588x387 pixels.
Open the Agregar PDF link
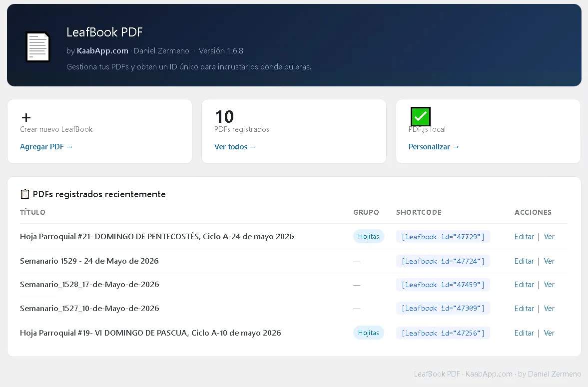[x=46, y=147]
